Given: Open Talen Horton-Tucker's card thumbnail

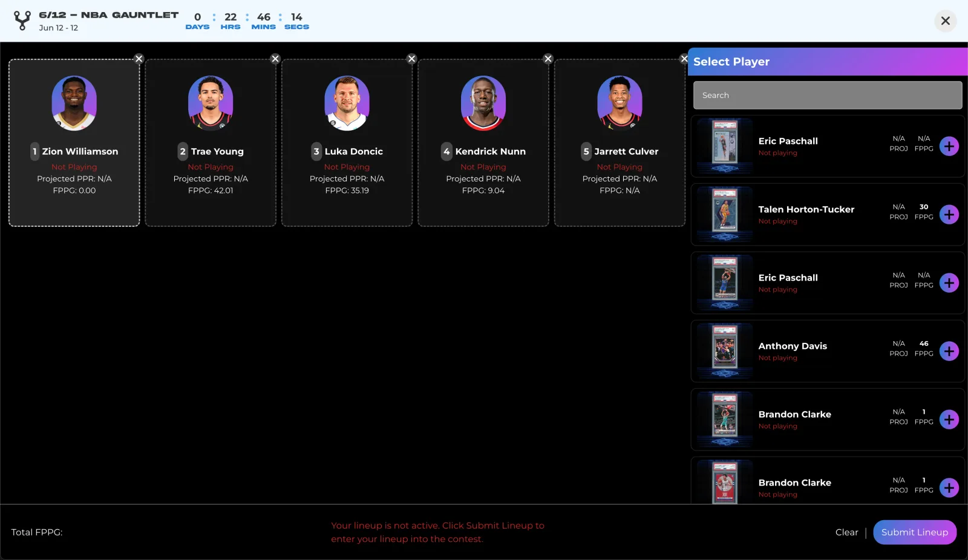Looking at the screenshot, I should [x=725, y=213].
